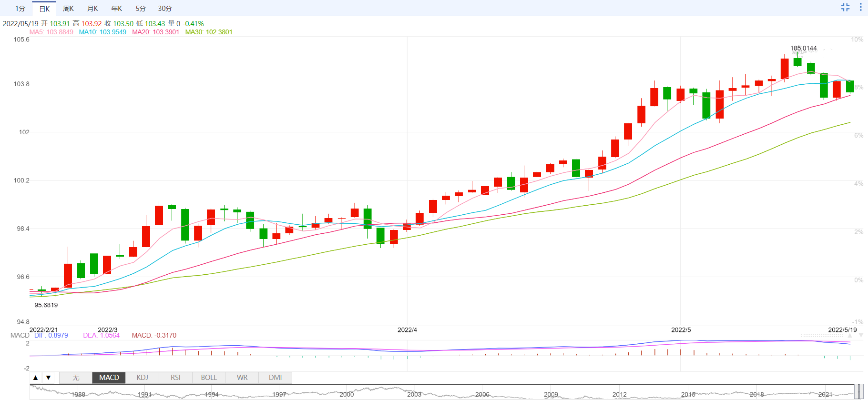The width and height of the screenshot is (868, 409).
Task: Show the 年K yearly chart
Action: [117, 9]
